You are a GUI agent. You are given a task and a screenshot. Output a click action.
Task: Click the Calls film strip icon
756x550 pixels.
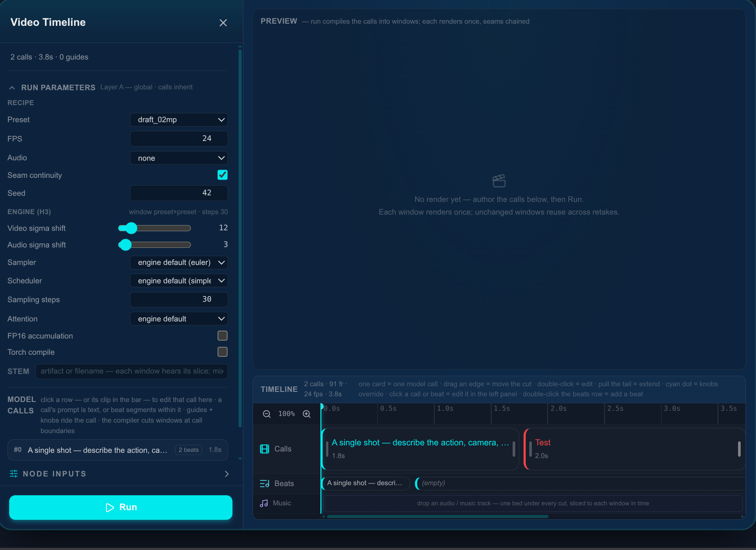264,449
